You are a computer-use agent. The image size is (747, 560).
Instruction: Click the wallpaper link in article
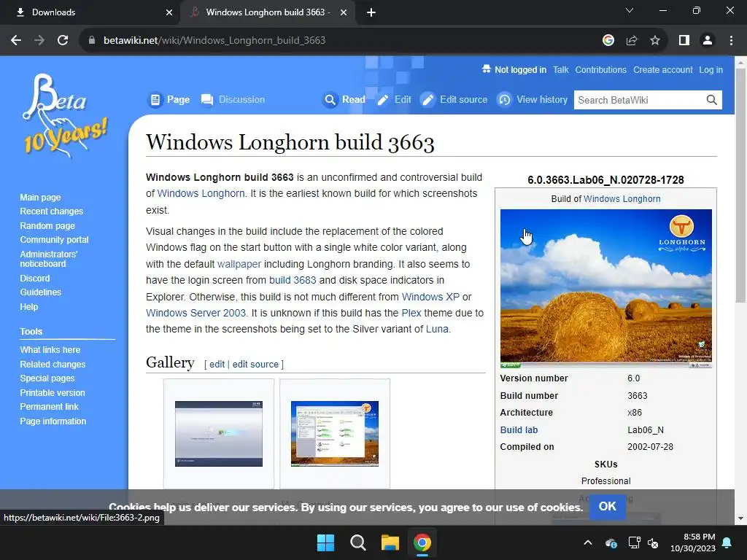click(239, 264)
